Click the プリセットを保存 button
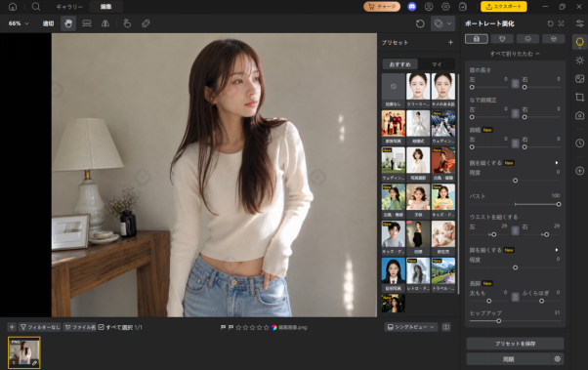 tap(515, 344)
